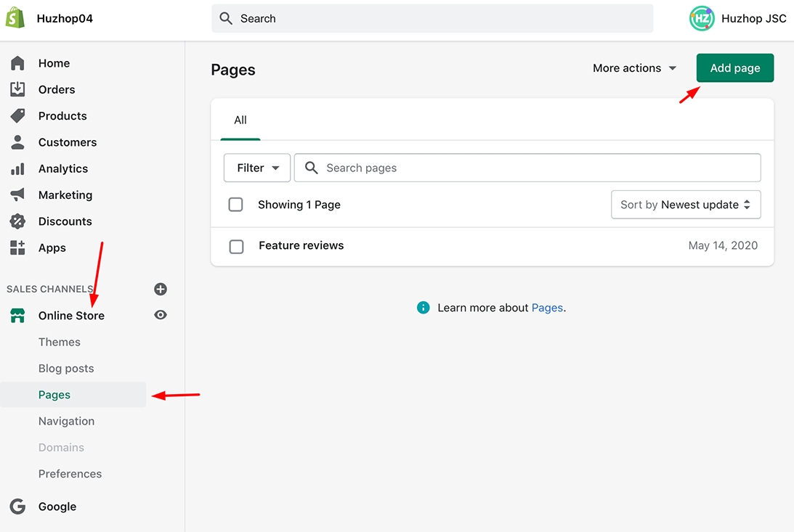Open Customers using the person icon

(x=17, y=142)
